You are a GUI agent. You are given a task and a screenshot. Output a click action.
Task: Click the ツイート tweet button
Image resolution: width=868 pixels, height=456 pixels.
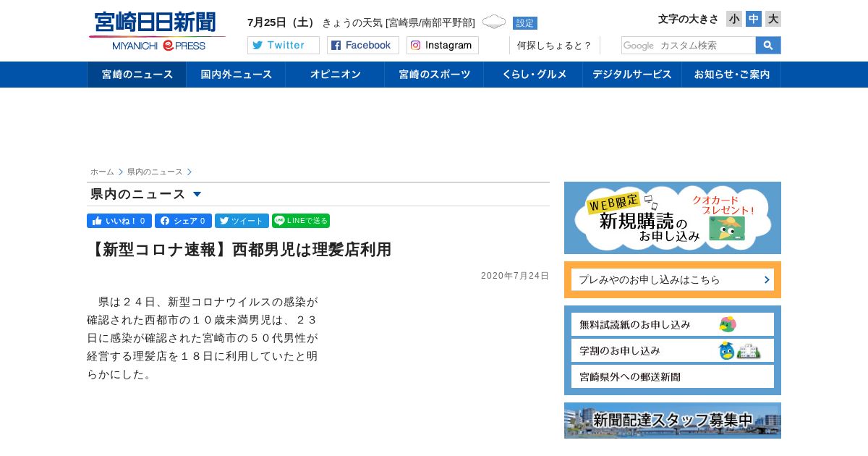(x=242, y=221)
